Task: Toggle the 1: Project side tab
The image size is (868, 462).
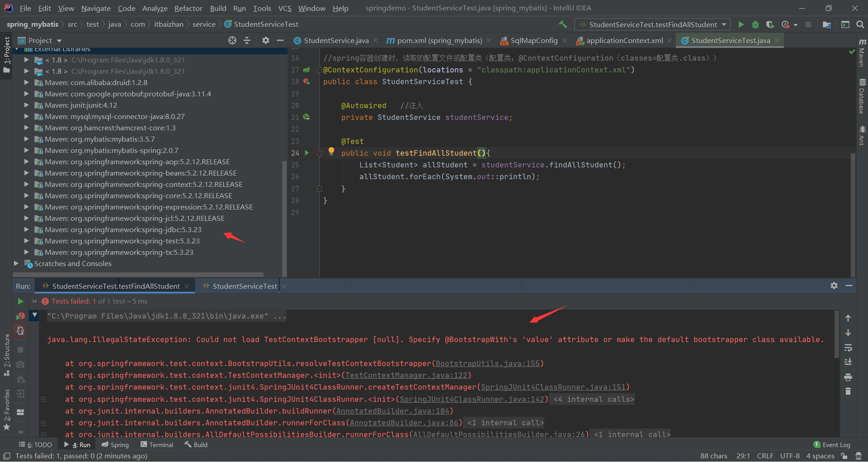Action: [6, 55]
